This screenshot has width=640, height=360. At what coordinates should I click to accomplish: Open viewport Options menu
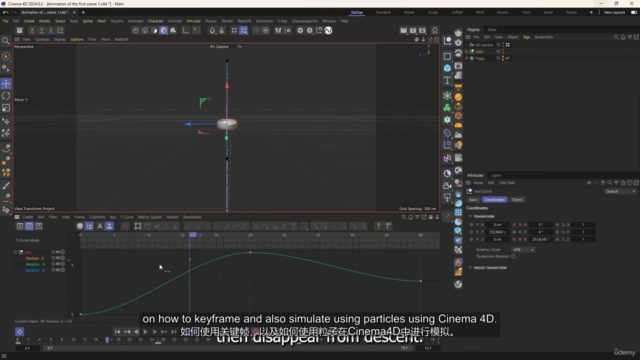point(77,40)
